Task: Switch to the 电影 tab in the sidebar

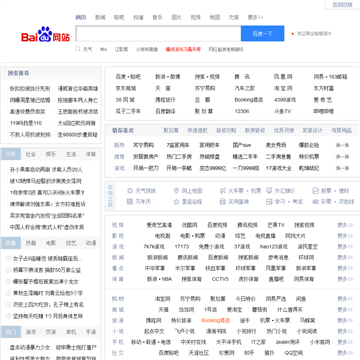Action: (51, 243)
